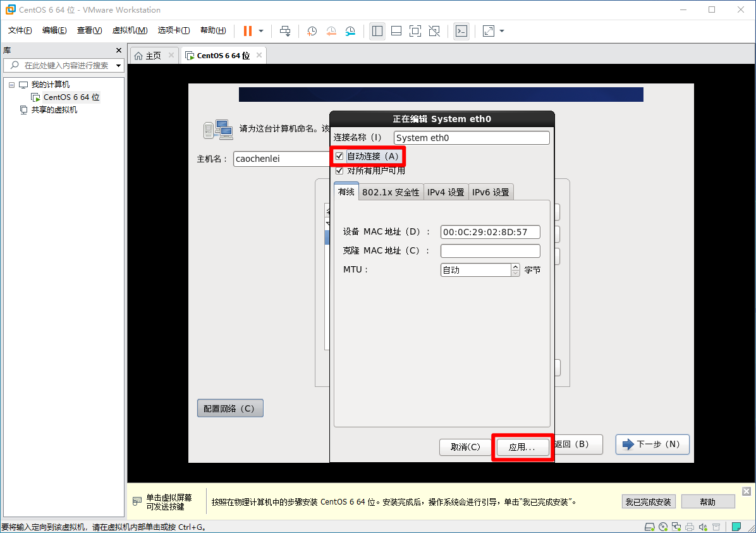Viewport: 756px width, 533px height.
Task: Close the CentOS 6 64 位 tab
Action: pos(259,55)
